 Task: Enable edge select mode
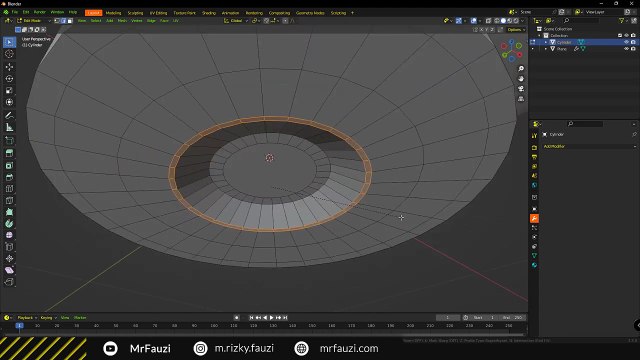pyautogui.click(x=64, y=20)
